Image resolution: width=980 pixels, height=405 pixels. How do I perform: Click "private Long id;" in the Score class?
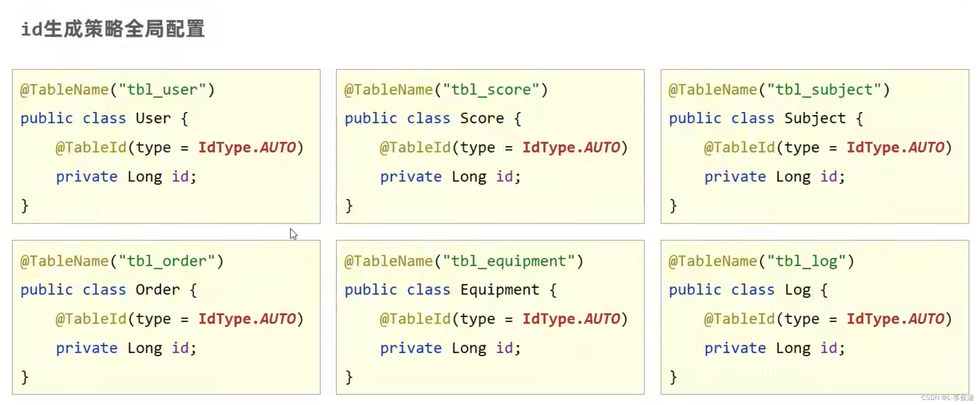(450, 177)
